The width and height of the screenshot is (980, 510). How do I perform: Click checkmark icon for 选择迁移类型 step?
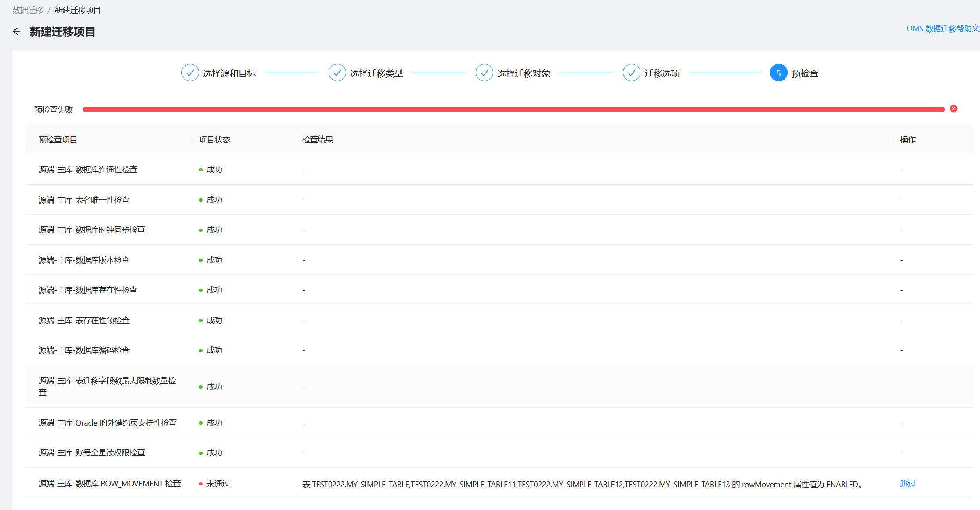337,73
